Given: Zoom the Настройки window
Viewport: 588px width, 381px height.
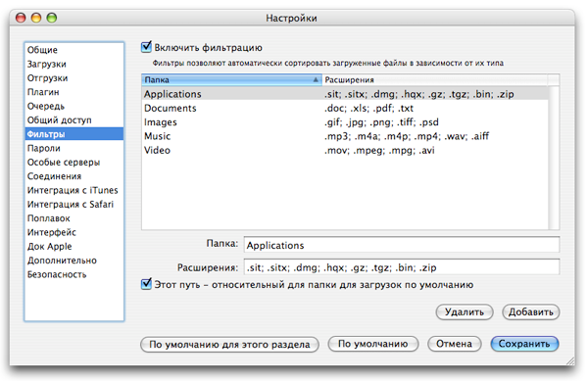Looking at the screenshot, I should pos(52,18).
